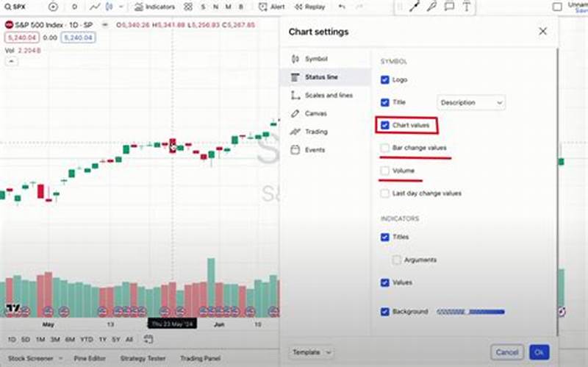Open the Template dropdown
The height and width of the screenshot is (367, 588).
[311, 352]
